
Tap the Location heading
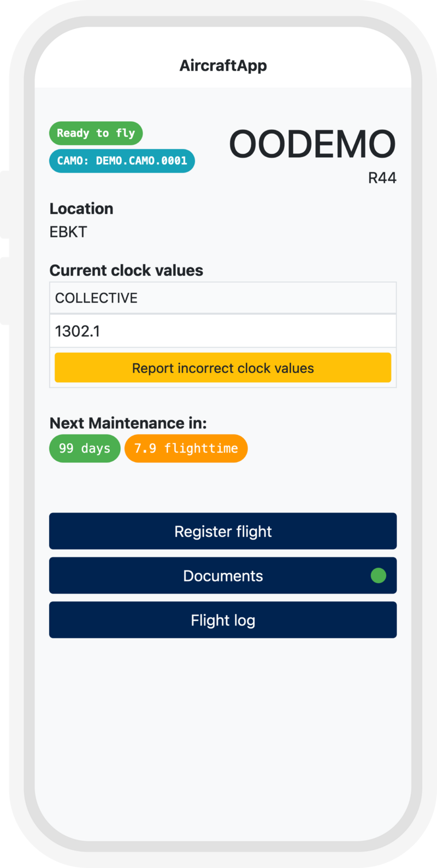(81, 209)
